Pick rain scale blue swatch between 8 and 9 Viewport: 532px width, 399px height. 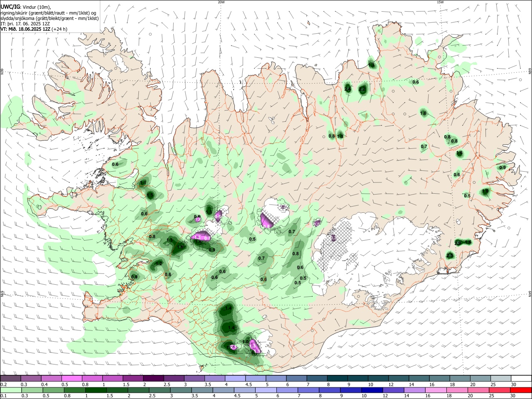(330, 390)
